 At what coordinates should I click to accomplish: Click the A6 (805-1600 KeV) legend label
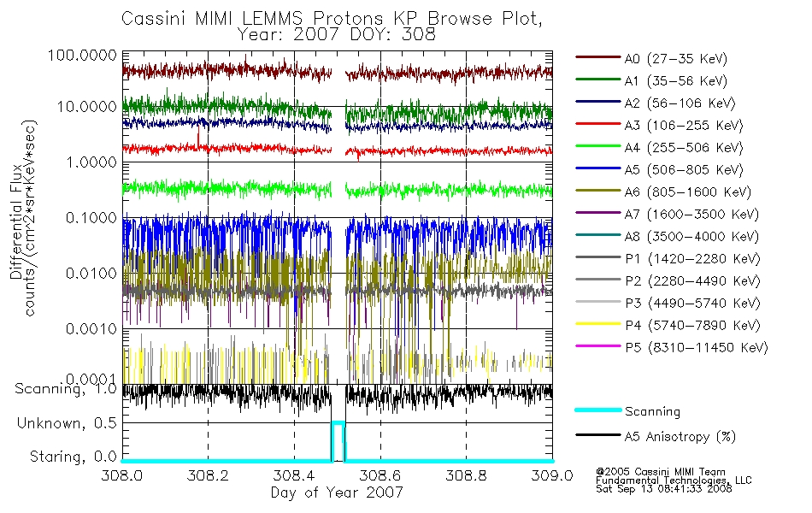[x=688, y=192]
